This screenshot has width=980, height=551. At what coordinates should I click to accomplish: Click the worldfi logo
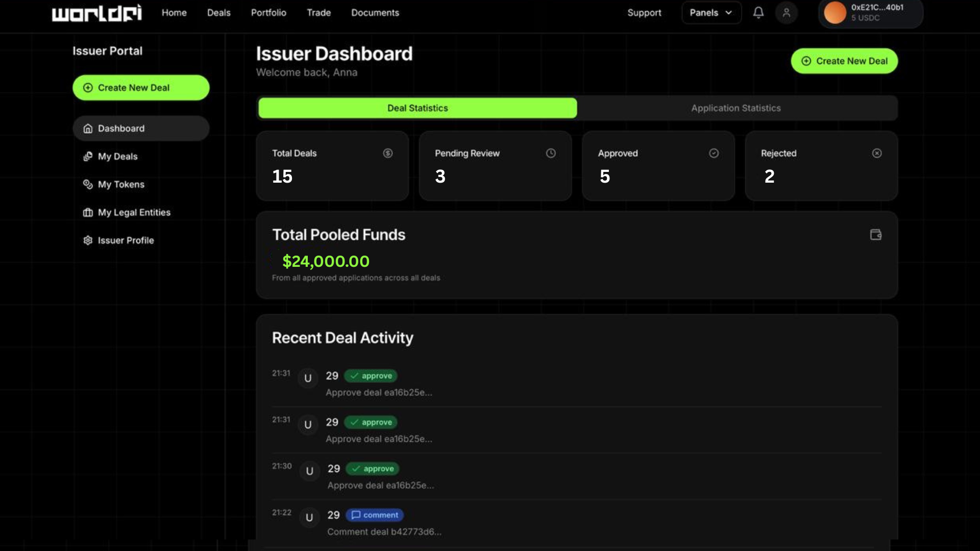97,13
